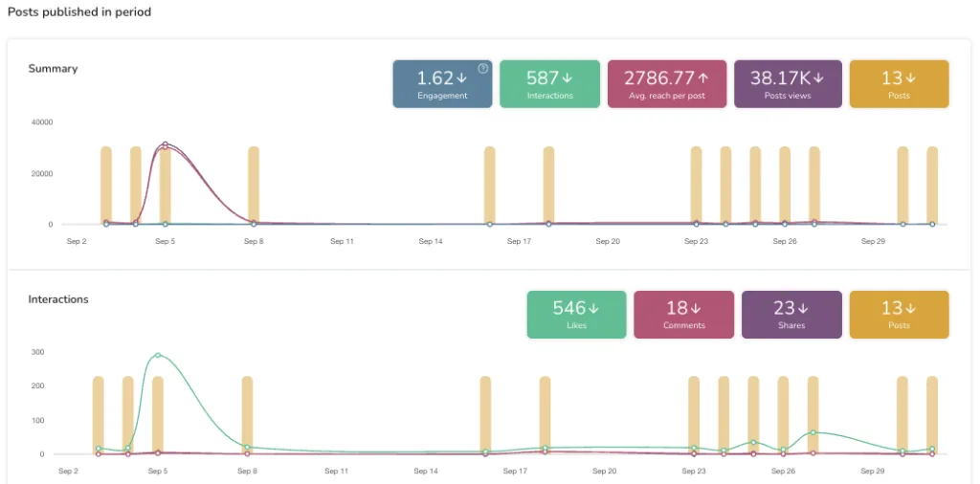Screen dimensions: 980x484
Task: Select the Likes card in Interactions section
Action: point(576,315)
